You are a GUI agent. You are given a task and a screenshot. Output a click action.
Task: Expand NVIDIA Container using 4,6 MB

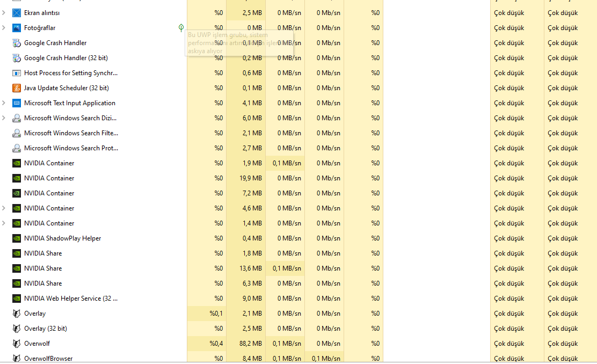pyautogui.click(x=4, y=208)
